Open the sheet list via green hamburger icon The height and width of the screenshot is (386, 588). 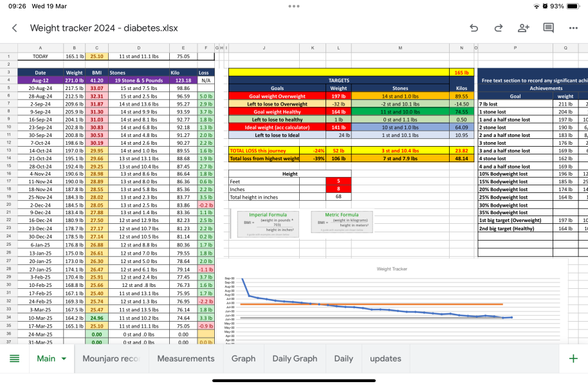click(x=14, y=358)
